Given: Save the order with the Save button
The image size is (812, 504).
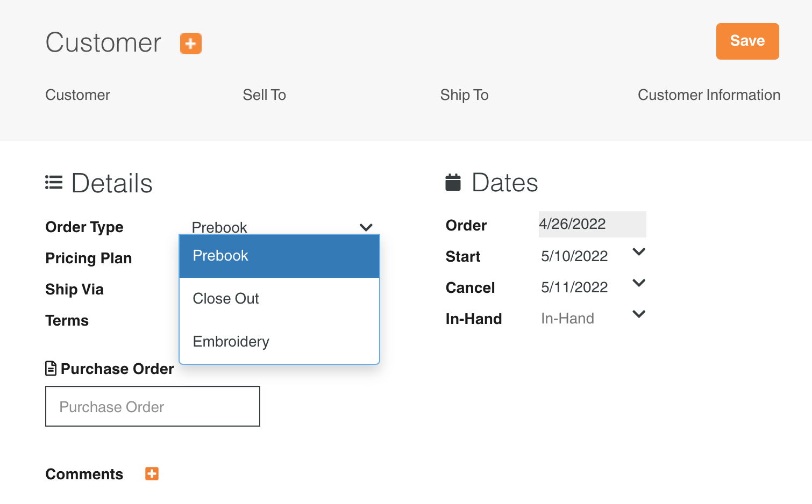Looking at the screenshot, I should pyautogui.click(x=747, y=41).
